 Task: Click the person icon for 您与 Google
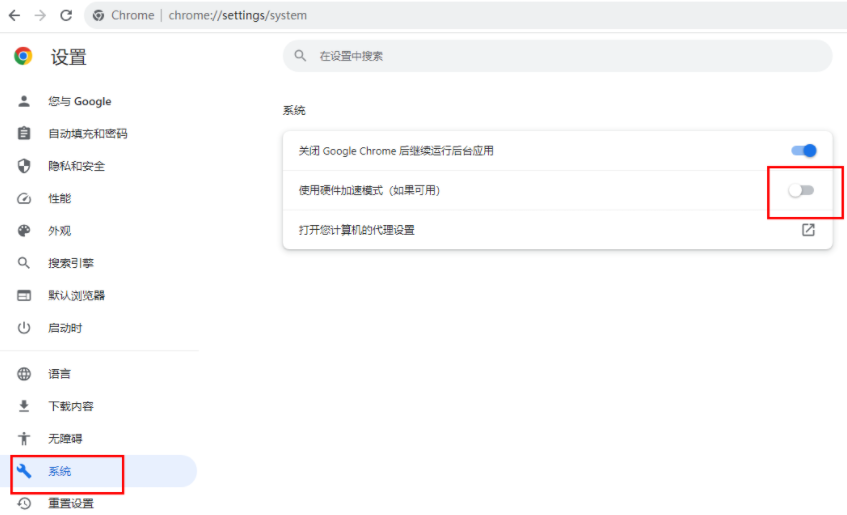pos(24,101)
